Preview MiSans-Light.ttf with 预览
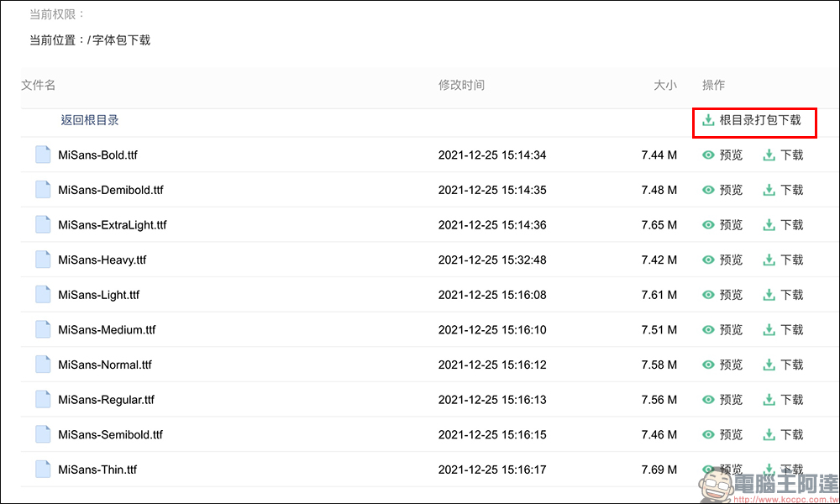840x504 pixels. (x=722, y=295)
